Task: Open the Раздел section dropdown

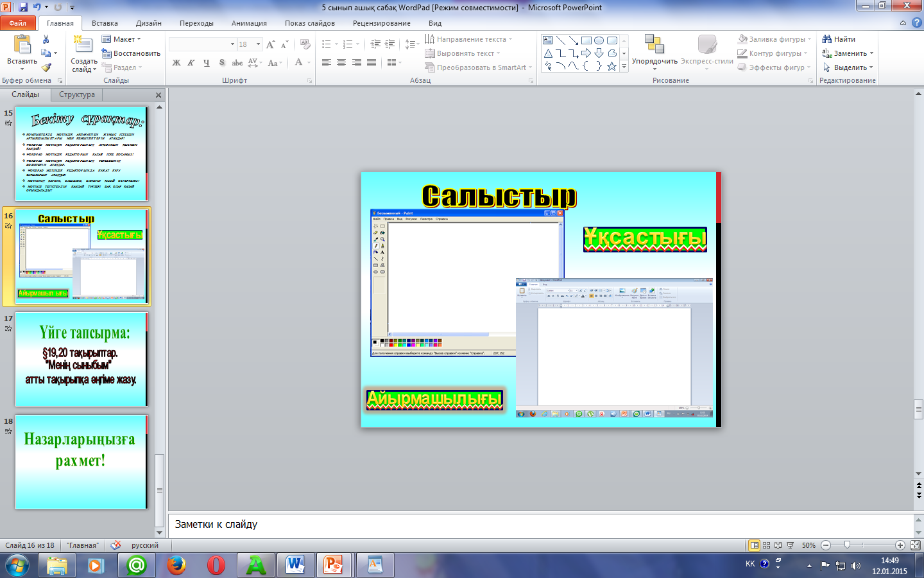Action: [x=121, y=67]
